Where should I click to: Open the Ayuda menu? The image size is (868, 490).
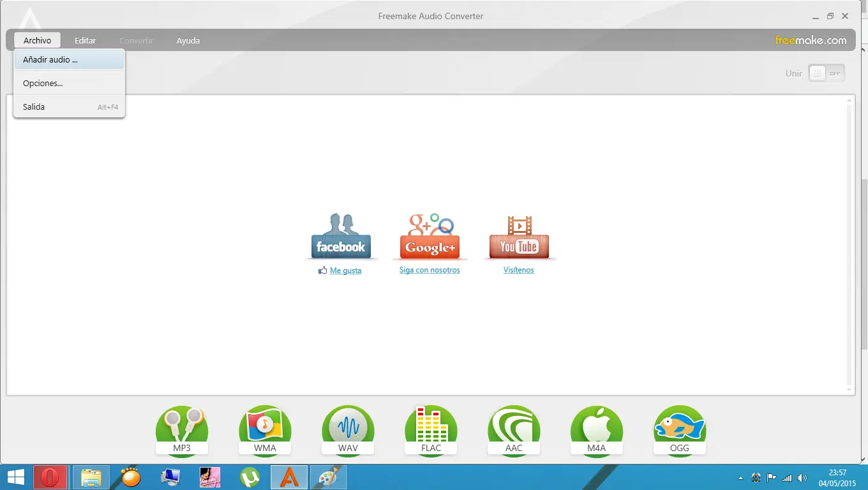(188, 40)
